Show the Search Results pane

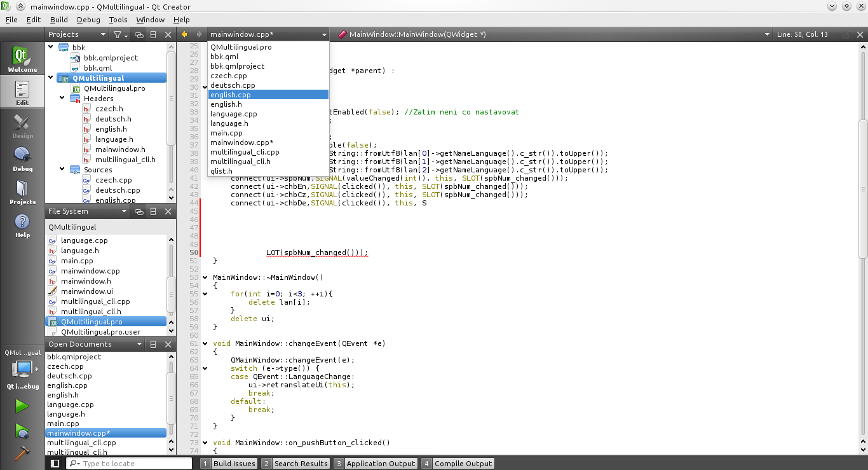295,464
